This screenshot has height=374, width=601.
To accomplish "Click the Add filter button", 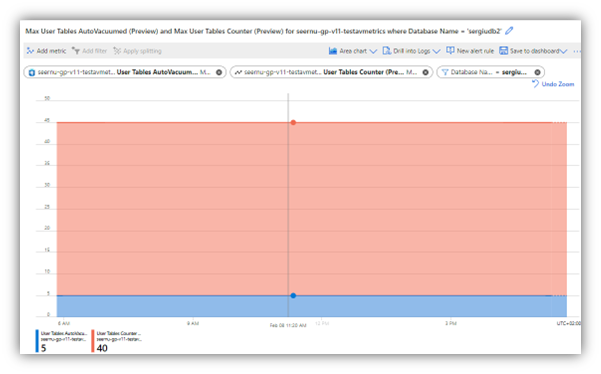I will [x=90, y=51].
